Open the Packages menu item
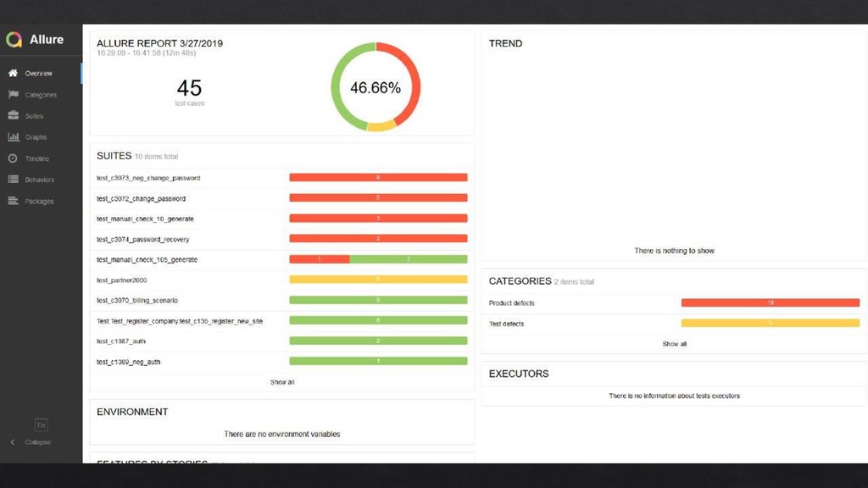The width and height of the screenshot is (868, 488). [41, 201]
